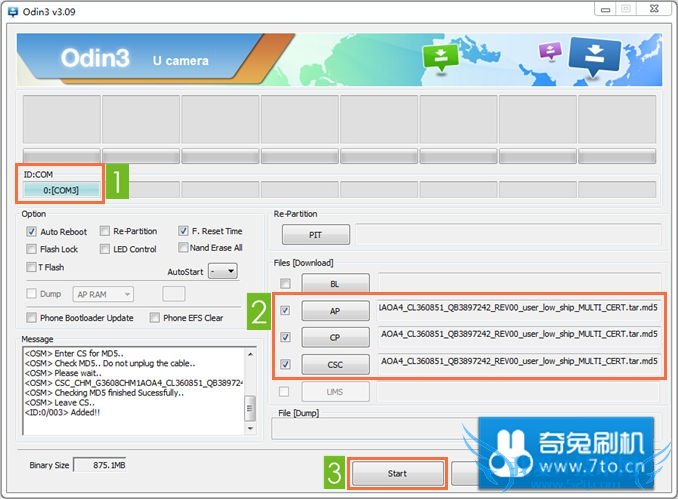Click the AP file button
This screenshot has height=499, width=678.
click(x=336, y=310)
